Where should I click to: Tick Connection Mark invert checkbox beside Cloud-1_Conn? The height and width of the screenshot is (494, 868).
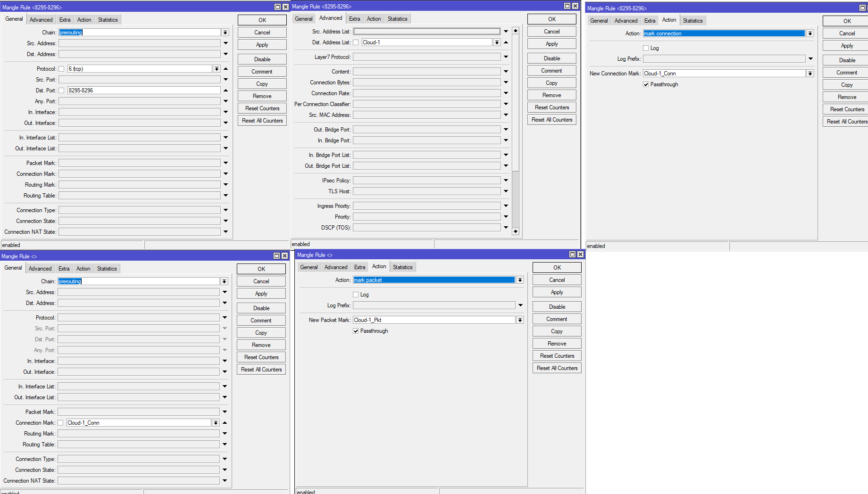(60, 423)
